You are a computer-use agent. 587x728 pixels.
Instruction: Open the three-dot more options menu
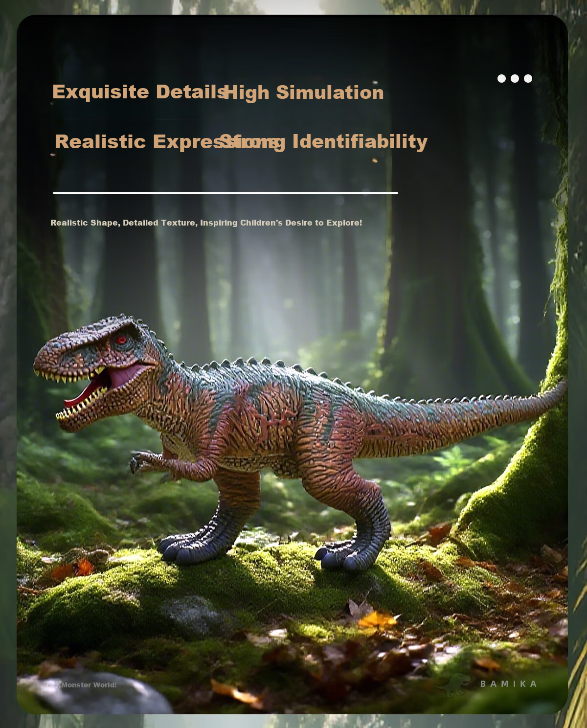(515, 79)
